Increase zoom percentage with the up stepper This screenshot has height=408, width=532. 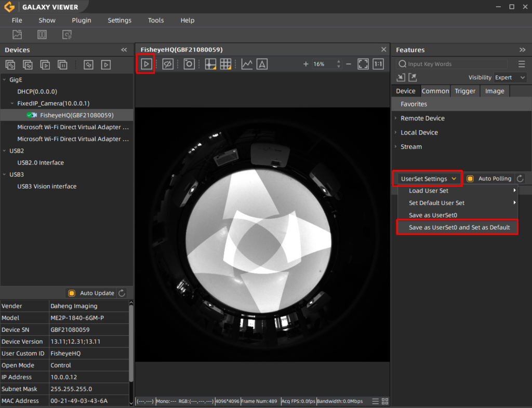tap(338, 61)
